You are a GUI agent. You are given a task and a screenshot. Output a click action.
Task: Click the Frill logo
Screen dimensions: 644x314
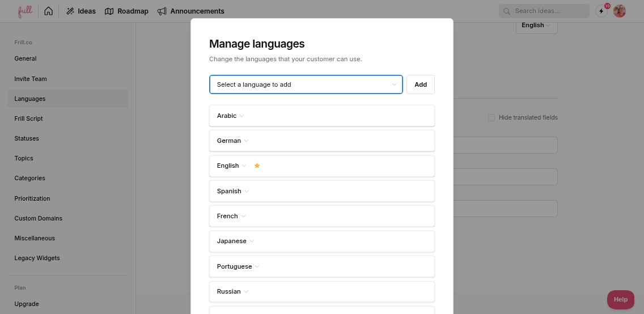(x=25, y=11)
